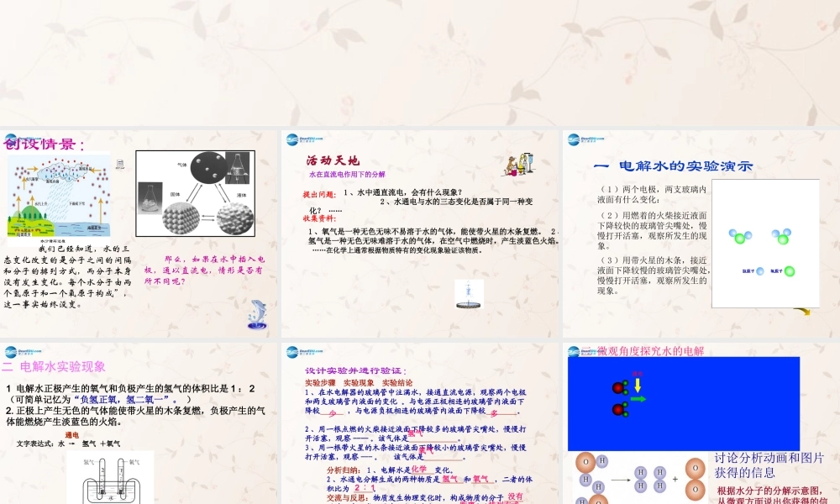Click the 一 电解水的实验演示 title
The width and height of the screenshot is (840, 504).
click(672, 165)
